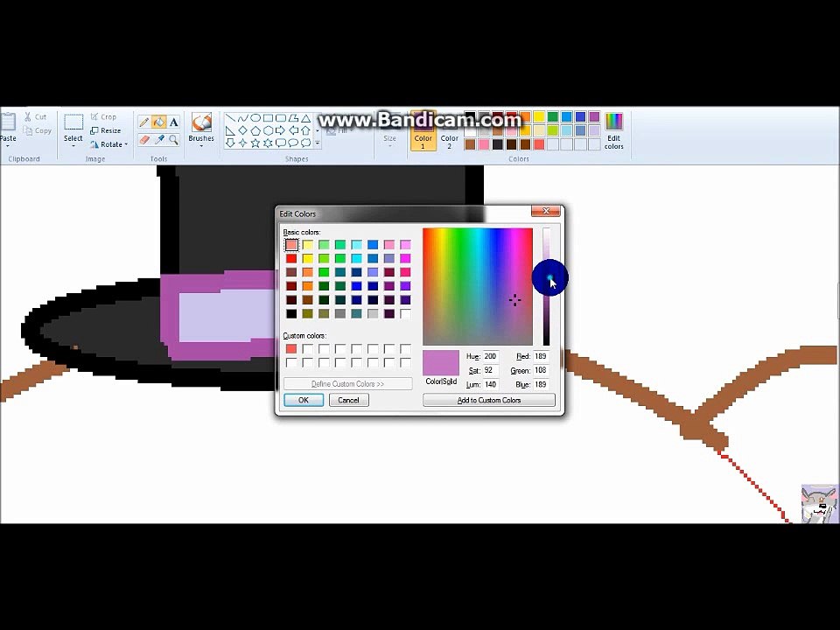This screenshot has width=840, height=630.
Task: Select the Text tool
Action: coord(173,122)
